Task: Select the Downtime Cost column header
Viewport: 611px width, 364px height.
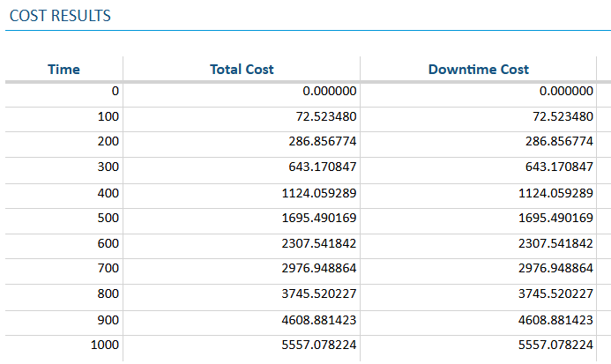Action: pos(479,70)
